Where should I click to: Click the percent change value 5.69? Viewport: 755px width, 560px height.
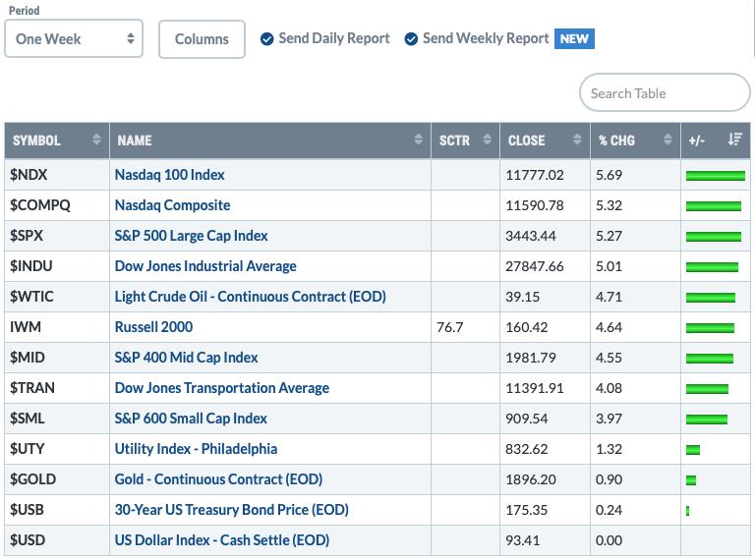(x=610, y=175)
